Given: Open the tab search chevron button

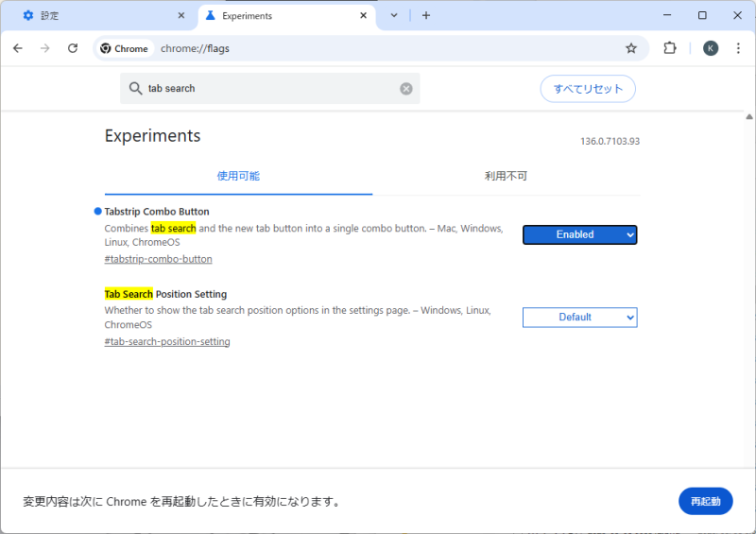Looking at the screenshot, I should click(394, 15).
